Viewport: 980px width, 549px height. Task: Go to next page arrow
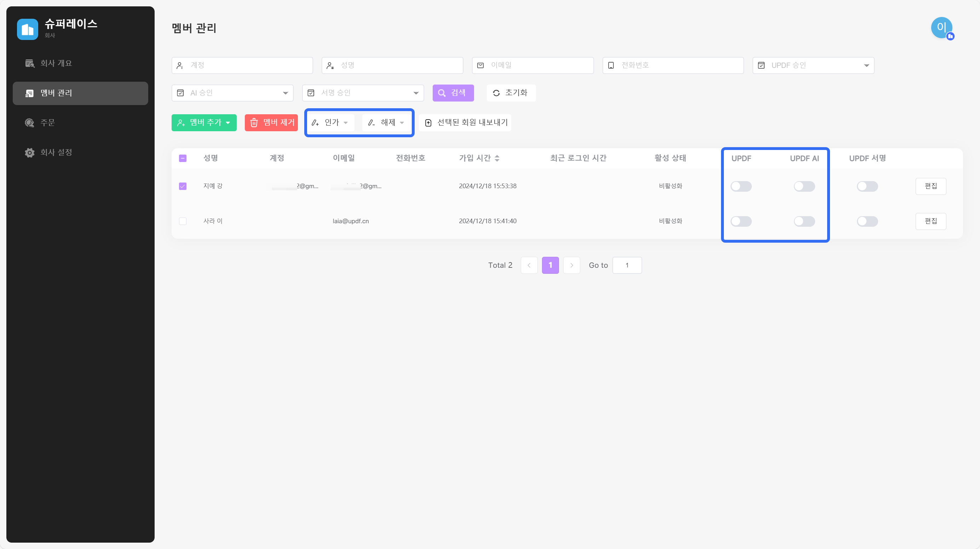[571, 265]
